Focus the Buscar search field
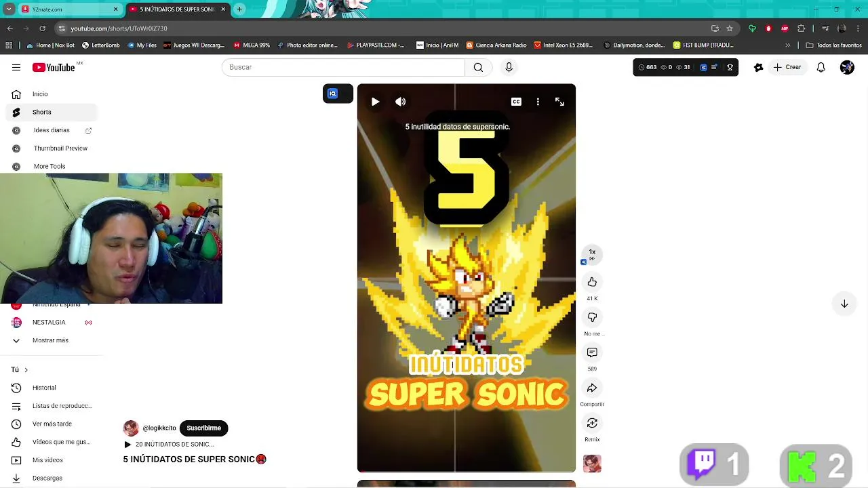 (342, 67)
